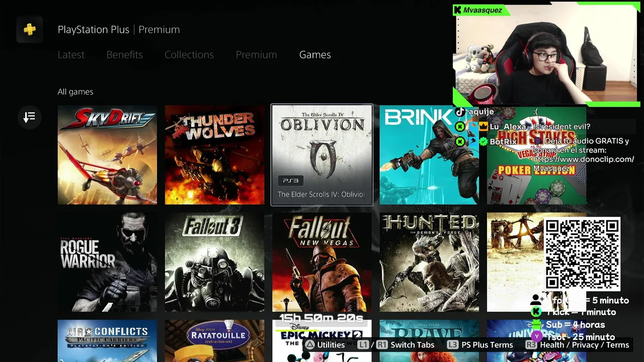Screen dimensions: 644x362
Task: Click the Switch Tabs hint label
Action: [412, 345]
